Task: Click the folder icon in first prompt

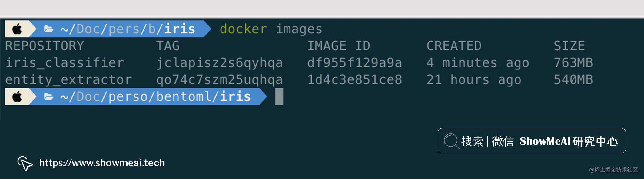Action: (x=49, y=29)
